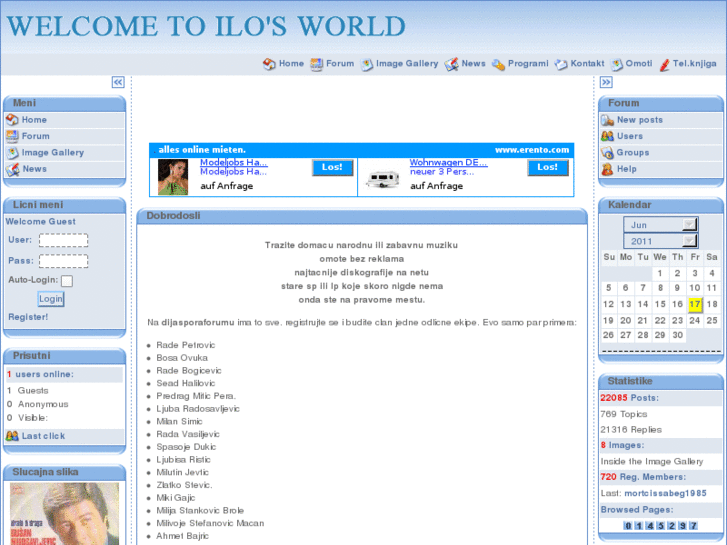Click the Forum icon in top navigation
Image resolution: width=727 pixels, height=545 pixels.
317,64
